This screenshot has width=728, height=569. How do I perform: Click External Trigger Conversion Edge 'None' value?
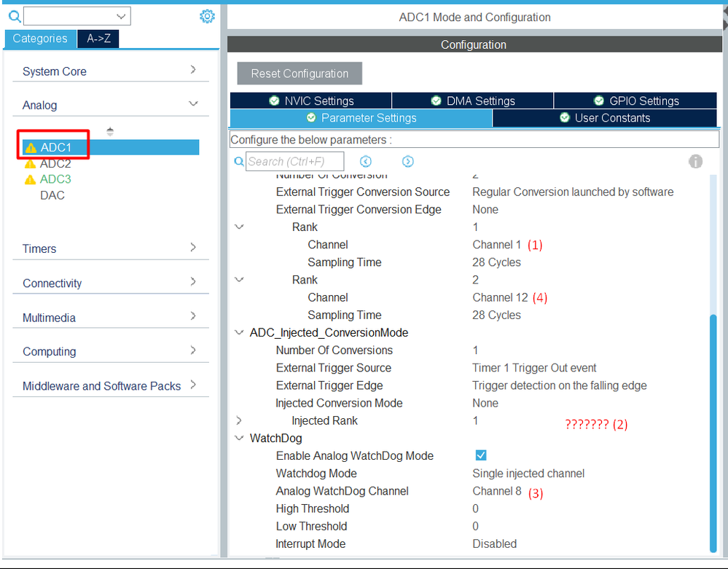pyautogui.click(x=485, y=210)
